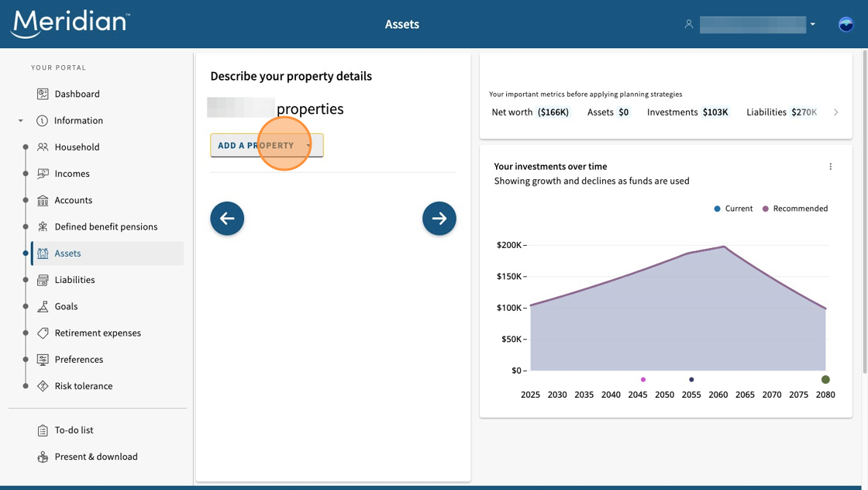868x490 pixels.
Task: Open Present & download link
Action: pos(96,457)
